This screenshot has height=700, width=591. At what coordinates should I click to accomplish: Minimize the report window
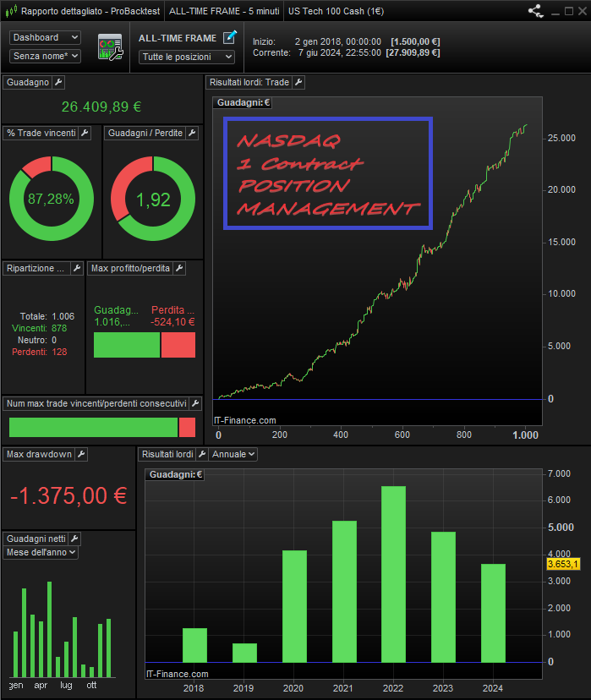555,12
